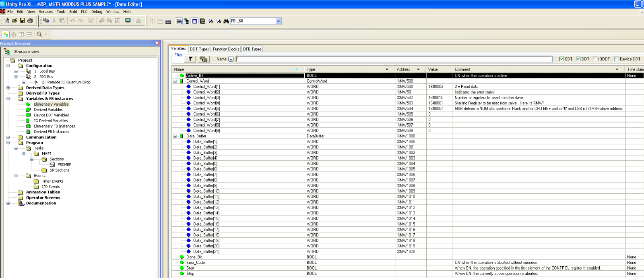Click the Find binoculars icon
This screenshot has height=278, width=644.
click(x=226, y=21)
